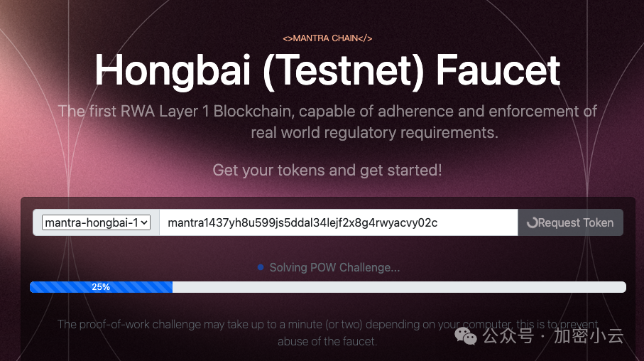The width and height of the screenshot is (644, 361).
Task: Click the RWA Layer 1 Blockchain description
Action: (327, 122)
